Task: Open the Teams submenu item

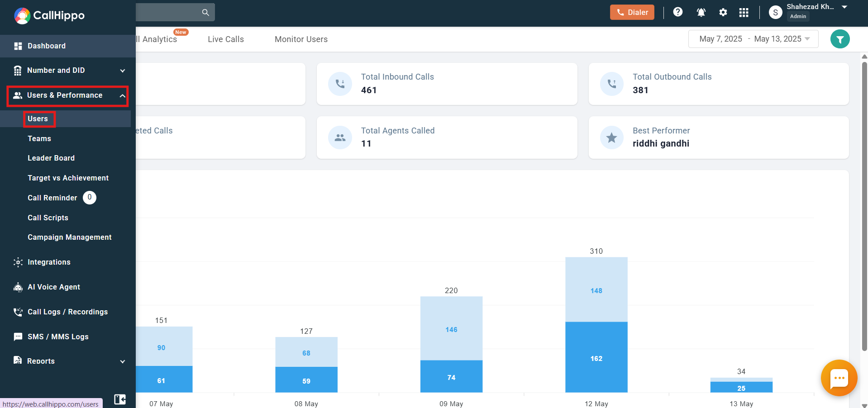Action: pyautogui.click(x=39, y=138)
